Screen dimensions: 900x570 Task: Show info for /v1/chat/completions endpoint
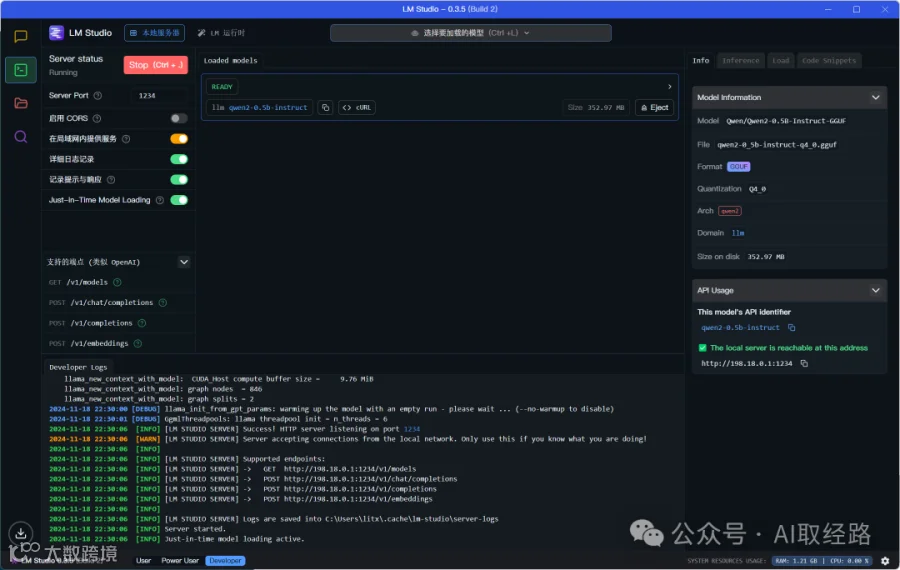point(163,303)
